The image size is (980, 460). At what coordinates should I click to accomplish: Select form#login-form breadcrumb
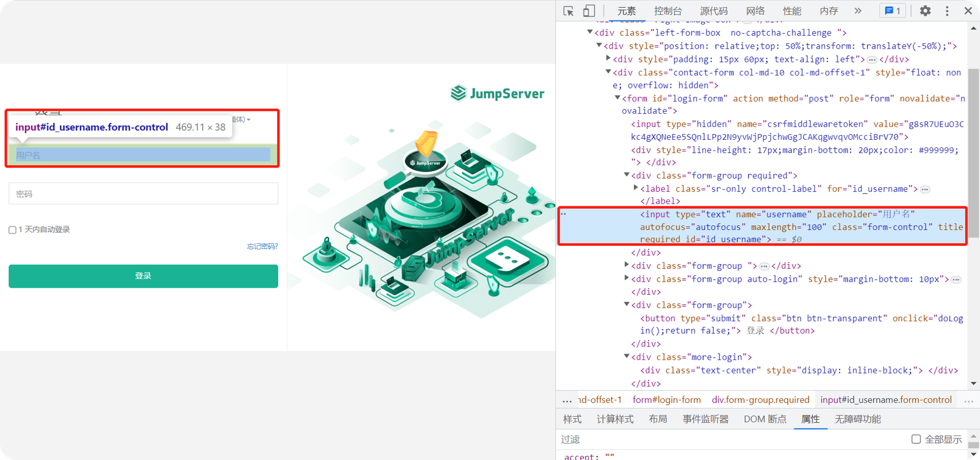tap(667, 400)
